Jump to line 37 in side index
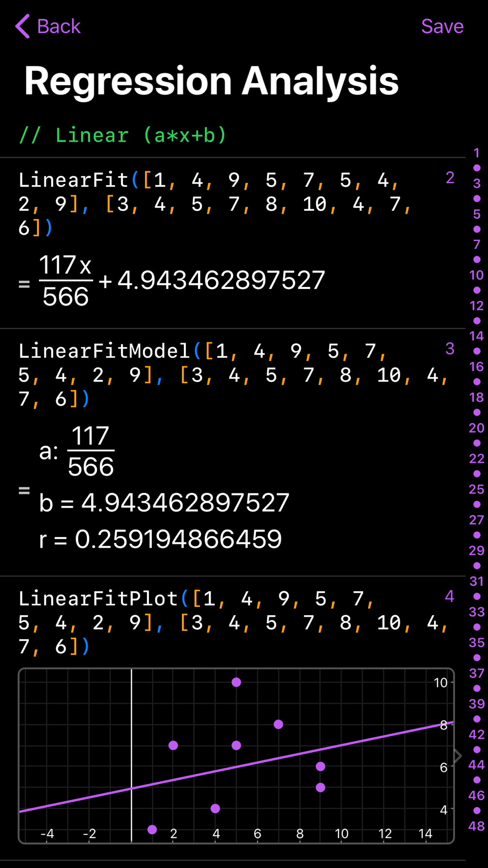Image resolution: width=488 pixels, height=868 pixels. click(477, 674)
